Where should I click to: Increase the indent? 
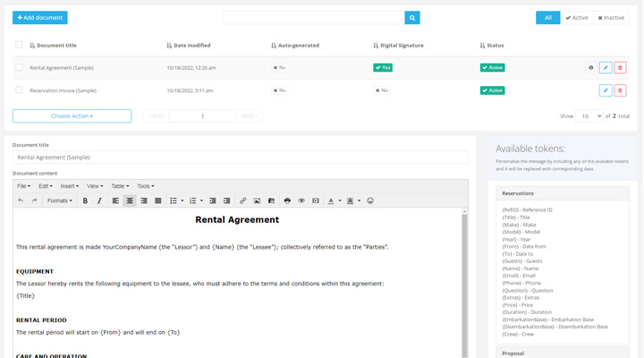[226, 200]
